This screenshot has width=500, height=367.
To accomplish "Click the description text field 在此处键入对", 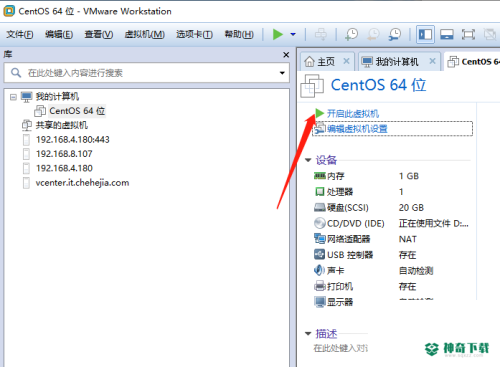I will coord(340,348).
